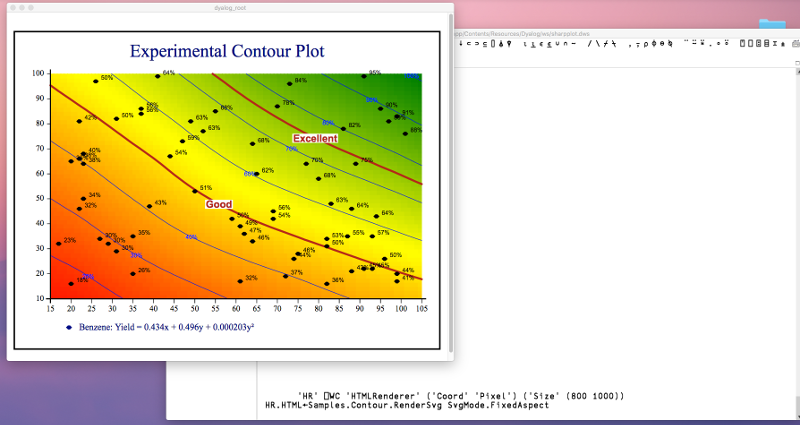
Task: Insert the circle bar glyph
Action: point(662,44)
